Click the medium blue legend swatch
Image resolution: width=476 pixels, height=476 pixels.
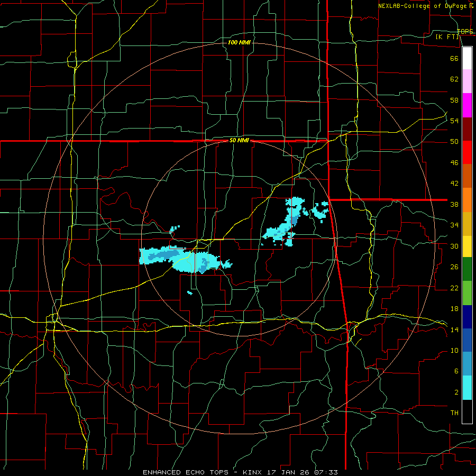tap(467, 340)
